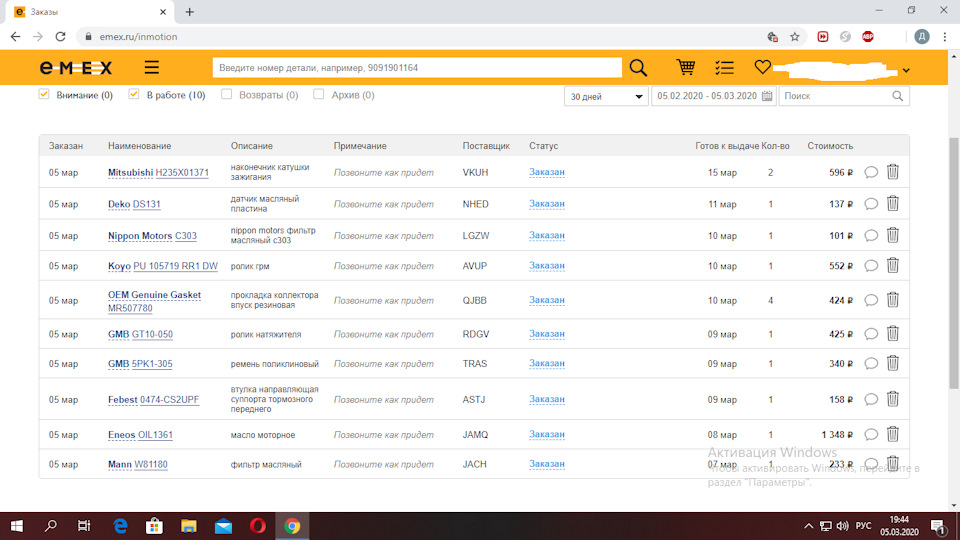Open comment bubble for GMB GT10-050 row
960x540 pixels.
click(x=871, y=334)
